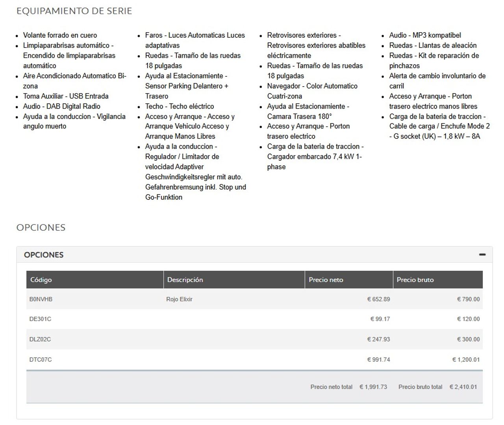Click the € 1,991.73 net total value
Viewport: 504px width, 425px height.
pos(373,387)
